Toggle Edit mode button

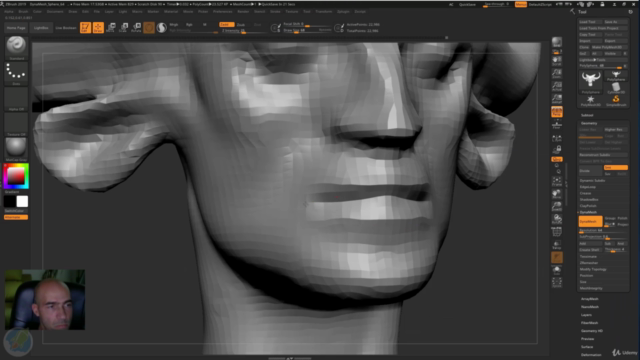[x=85, y=27]
